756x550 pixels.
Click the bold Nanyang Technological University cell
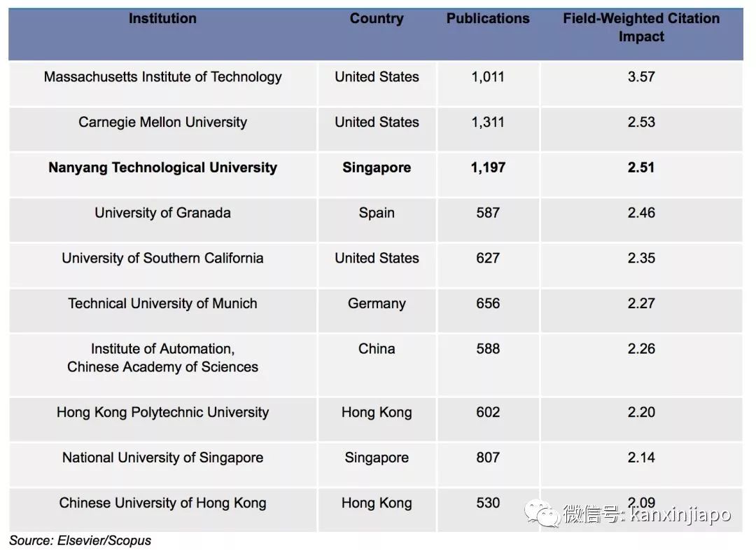click(x=162, y=167)
